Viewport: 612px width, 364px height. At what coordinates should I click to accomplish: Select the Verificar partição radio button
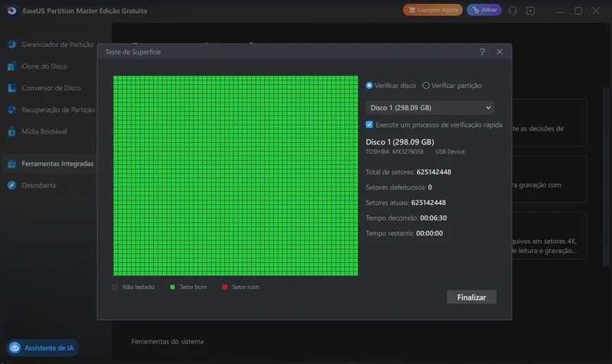coord(426,86)
